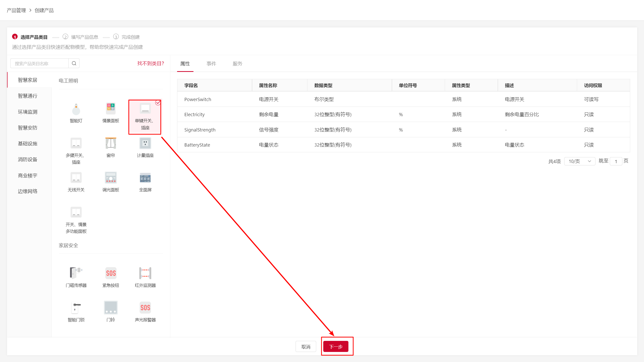Open the 10/页 page size dropdown

point(580,161)
